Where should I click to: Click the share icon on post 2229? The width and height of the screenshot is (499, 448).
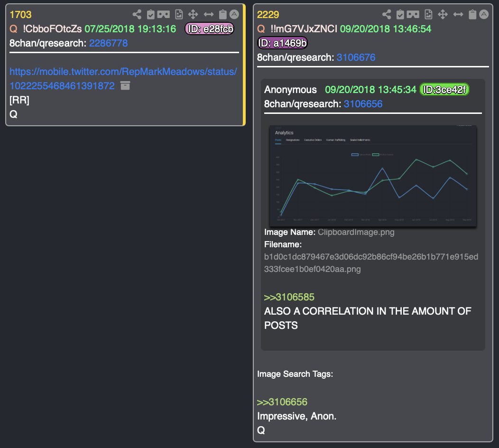pyautogui.click(x=387, y=14)
